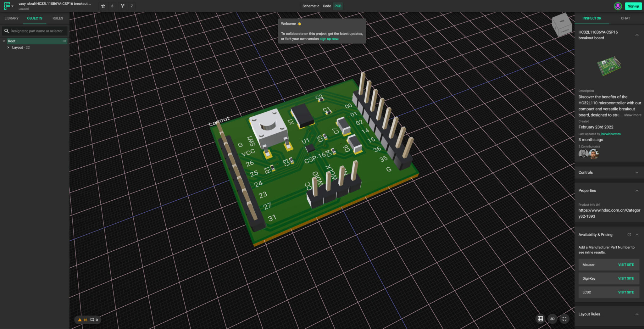This screenshot has height=329, width=644.
Task: Toggle the grid display
Action: 540,319
